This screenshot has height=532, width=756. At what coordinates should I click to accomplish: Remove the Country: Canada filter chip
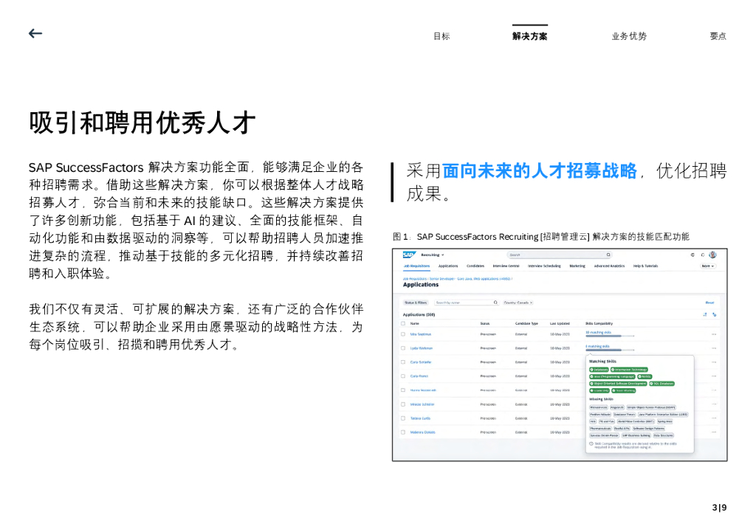click(531, 303)
